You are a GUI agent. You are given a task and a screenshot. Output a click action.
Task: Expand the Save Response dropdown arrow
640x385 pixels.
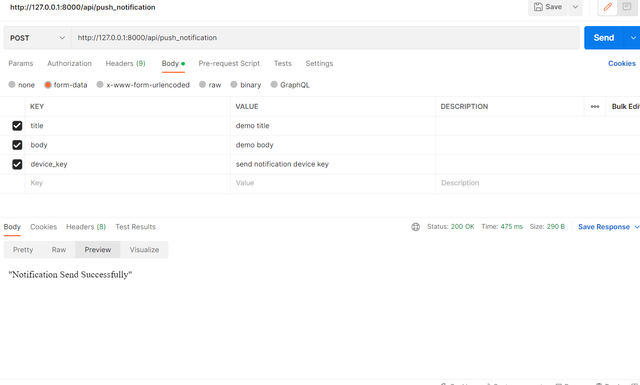click(x=636, y=227)
